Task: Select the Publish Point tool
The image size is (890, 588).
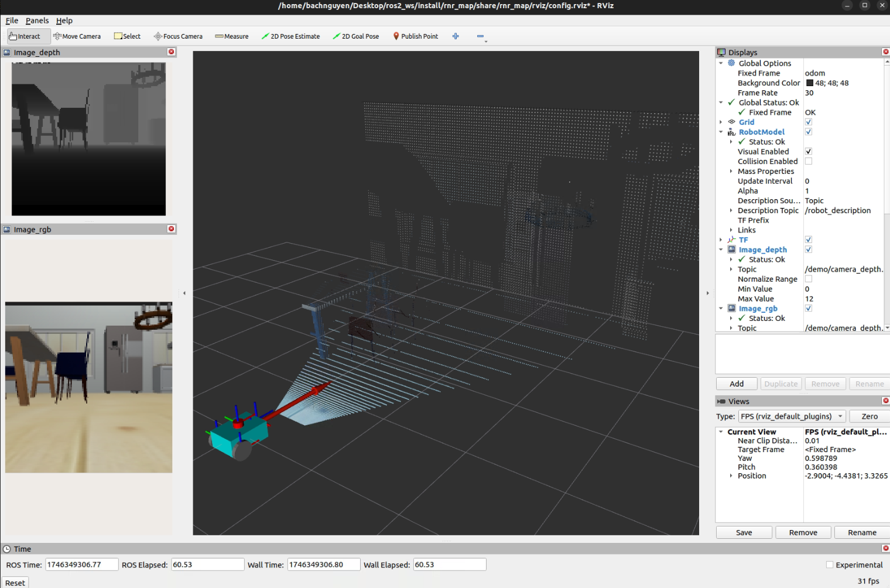Action: click(415, 36)
